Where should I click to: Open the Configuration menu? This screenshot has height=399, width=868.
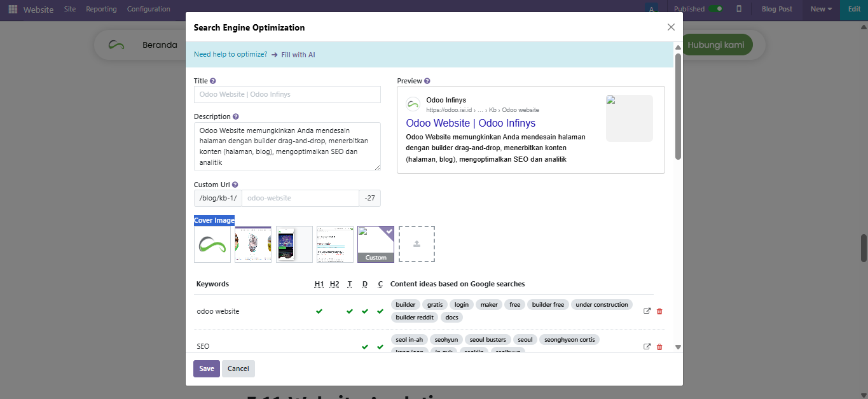point(148,9)
